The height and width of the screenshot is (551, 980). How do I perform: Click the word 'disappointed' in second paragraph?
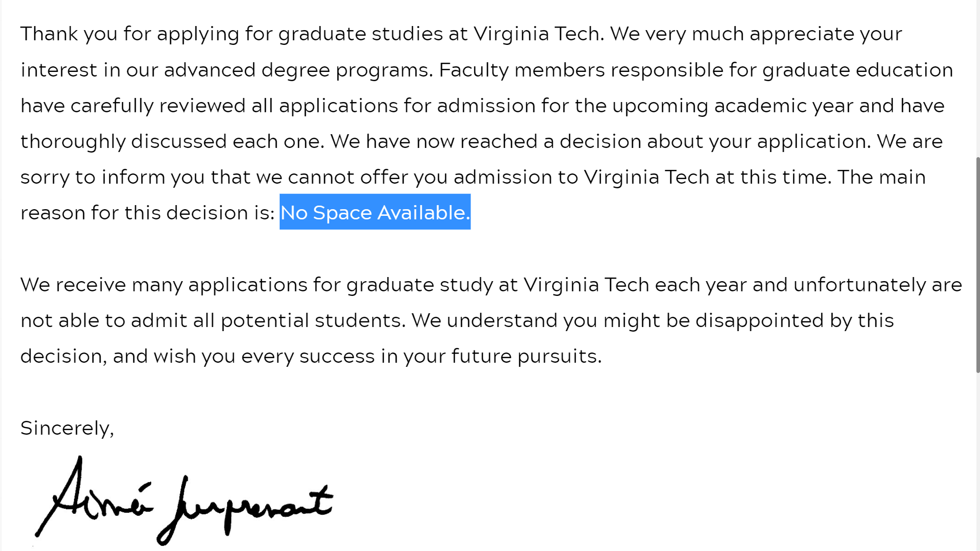759,320
